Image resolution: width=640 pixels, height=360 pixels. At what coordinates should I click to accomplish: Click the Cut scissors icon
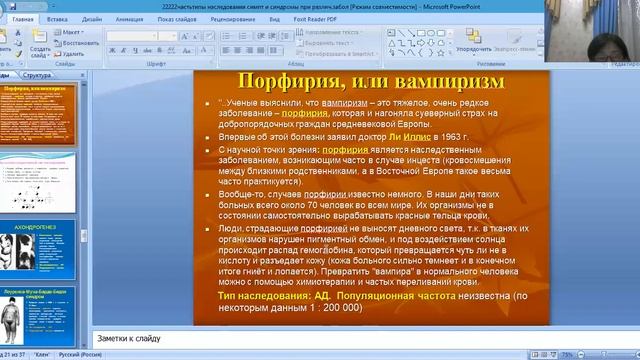[18, 32]
